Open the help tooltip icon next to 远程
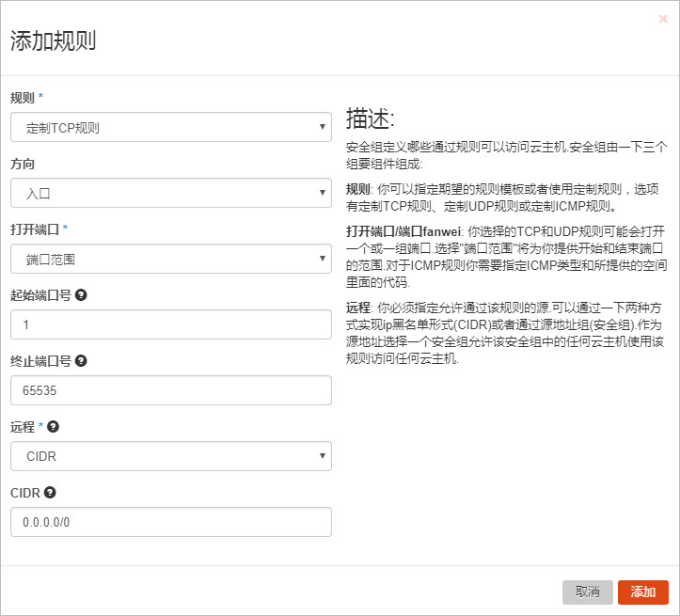The image size is (680, 616). tap(54, 426)
